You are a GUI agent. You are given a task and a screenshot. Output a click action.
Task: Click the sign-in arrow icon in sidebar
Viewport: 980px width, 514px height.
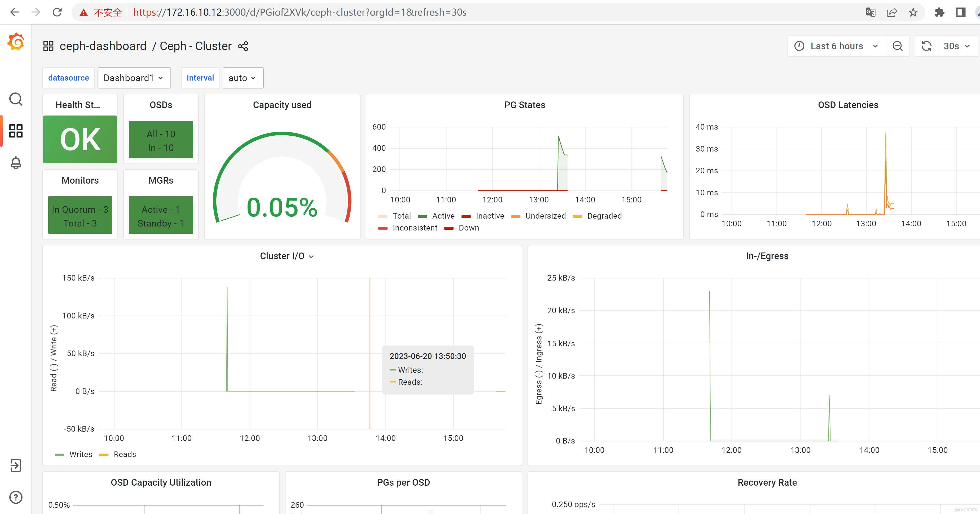16,465
